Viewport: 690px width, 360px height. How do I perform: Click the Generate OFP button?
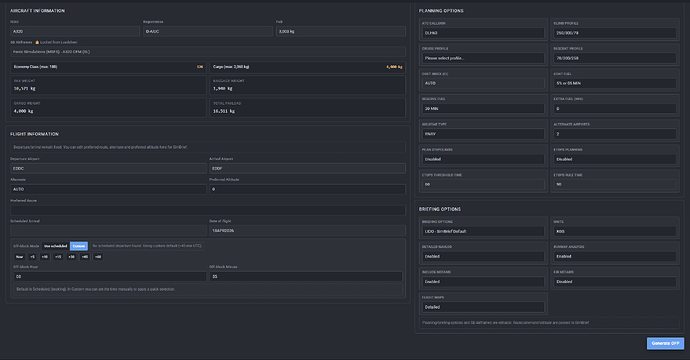(665, 343)
